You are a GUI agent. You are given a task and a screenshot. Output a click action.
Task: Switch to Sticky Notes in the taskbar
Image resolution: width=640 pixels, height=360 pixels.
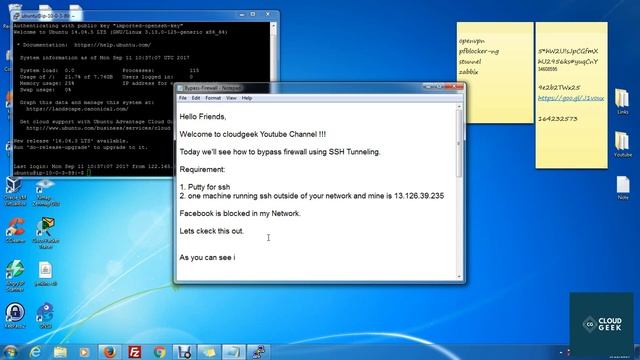pyautogui.click(x=209, y=351)
